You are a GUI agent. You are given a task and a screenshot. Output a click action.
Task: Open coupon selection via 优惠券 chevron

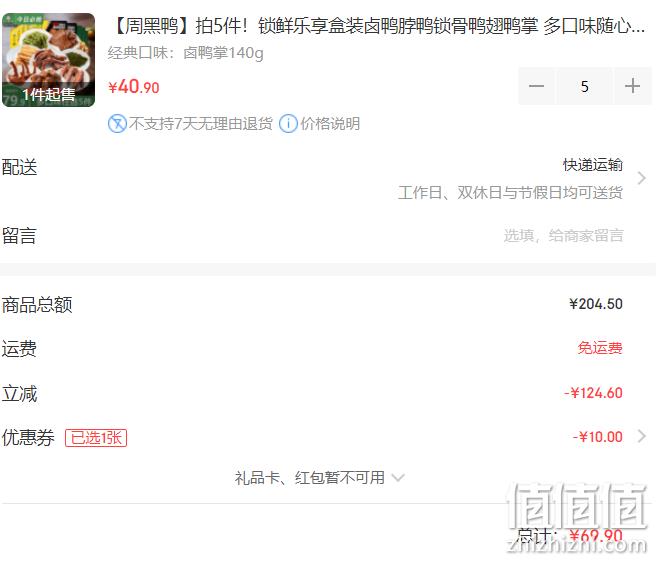point(641,436)
